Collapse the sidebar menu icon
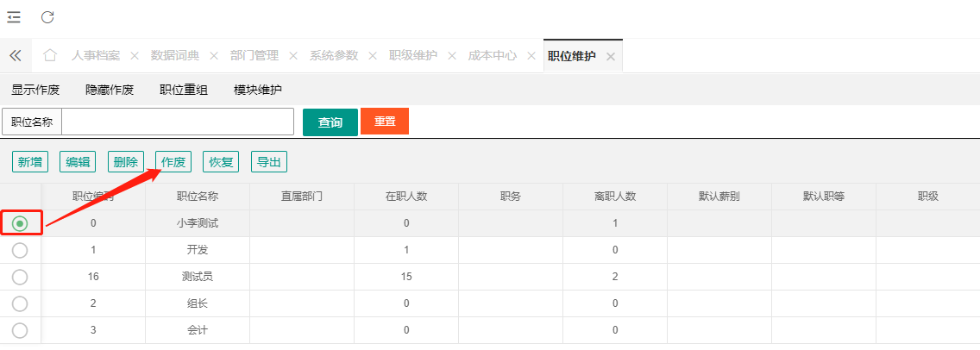The width and height of the screenshot is (980, 350). pyautogui.click(x=14, y=17)
